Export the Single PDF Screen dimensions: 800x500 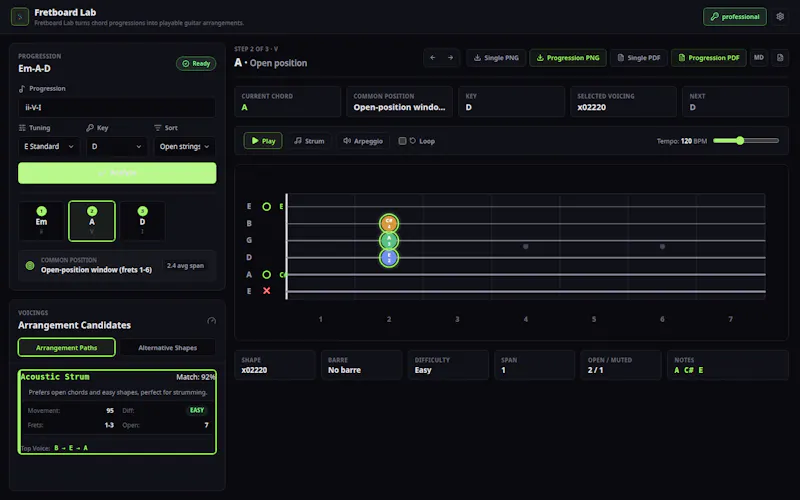click(639, 58)
